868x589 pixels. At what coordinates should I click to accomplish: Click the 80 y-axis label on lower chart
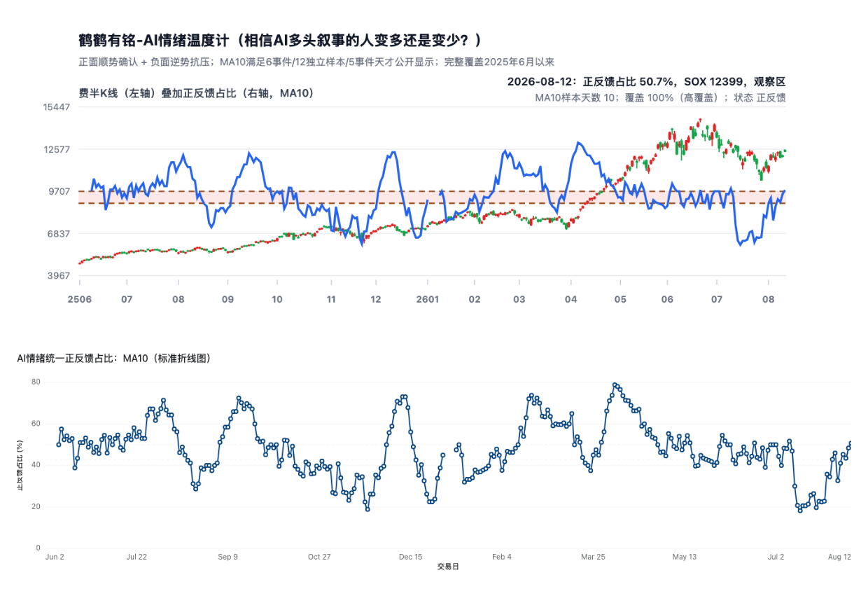[36, 382]
